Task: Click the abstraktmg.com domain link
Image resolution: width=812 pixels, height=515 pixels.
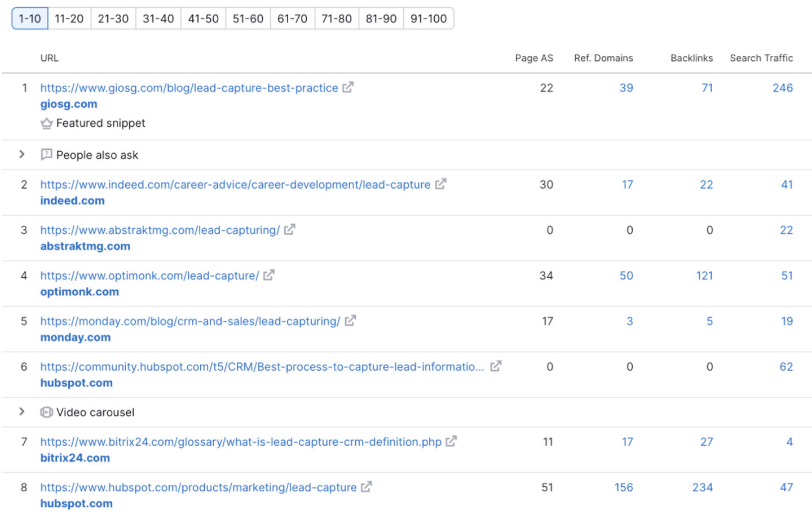Action: click(x=85, y=246)
